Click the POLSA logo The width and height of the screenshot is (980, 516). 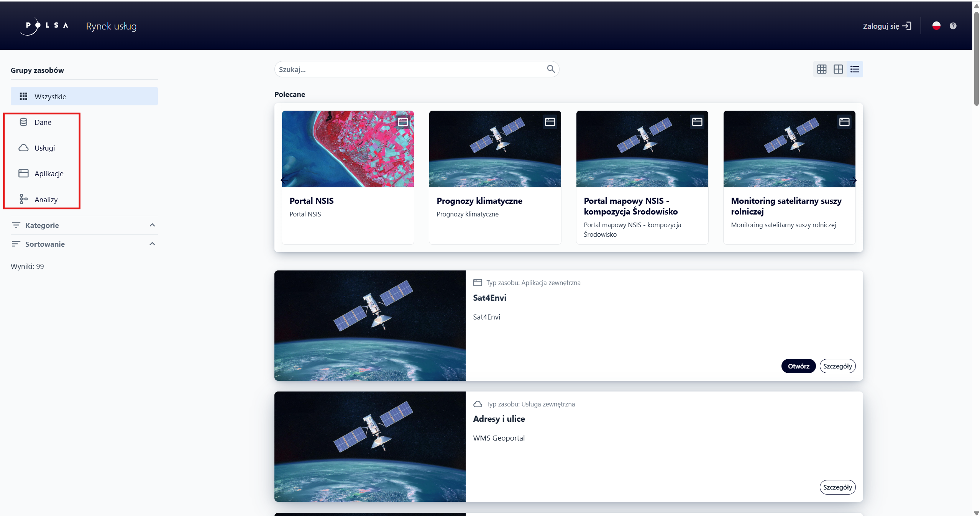(44, 26)
